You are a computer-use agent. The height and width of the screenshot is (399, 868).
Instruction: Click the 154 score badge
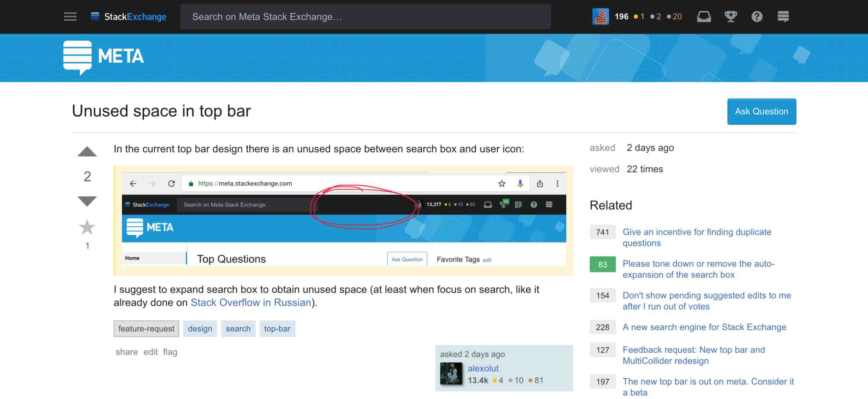(602, 296)
